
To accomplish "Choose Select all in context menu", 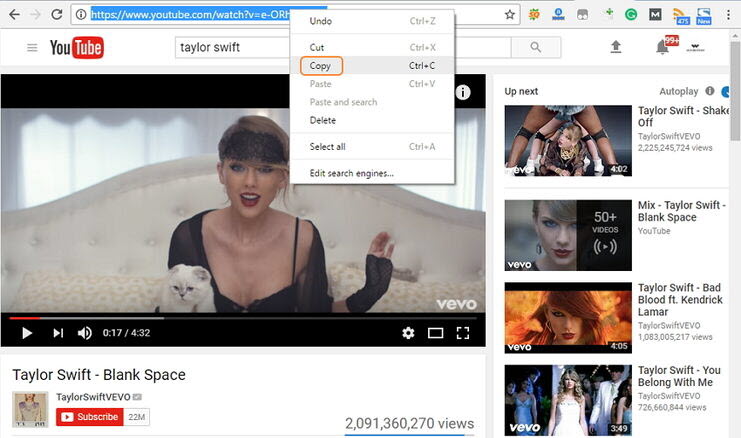I will [372, 146].
